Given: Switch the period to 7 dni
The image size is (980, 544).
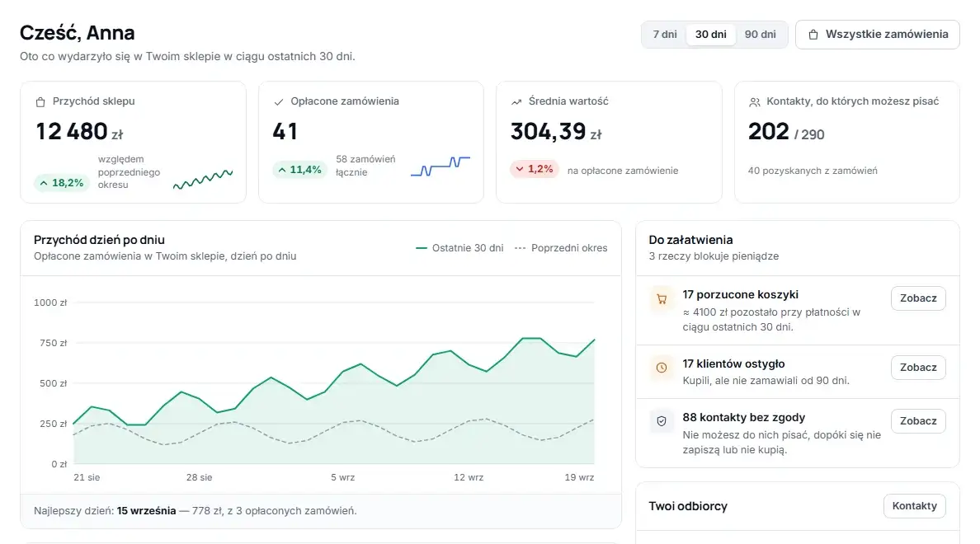Looking at the screenshot, I should 664,35.
